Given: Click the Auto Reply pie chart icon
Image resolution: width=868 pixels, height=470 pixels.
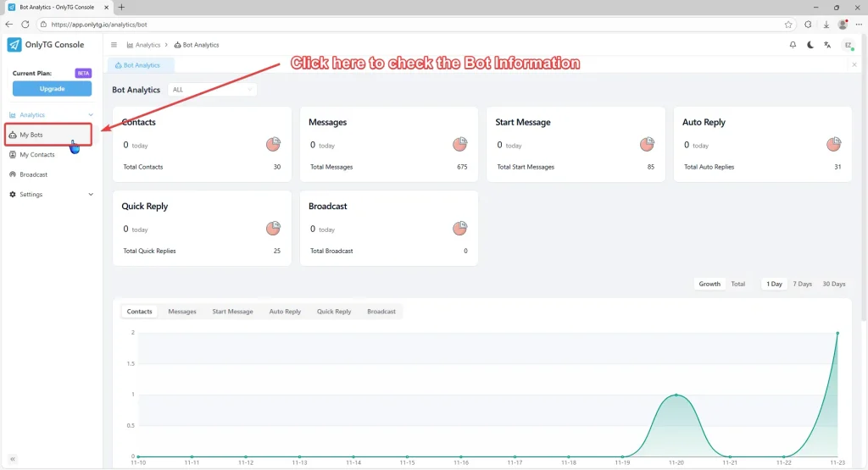Looking at the screenshot, I should (x=834, y=144).
